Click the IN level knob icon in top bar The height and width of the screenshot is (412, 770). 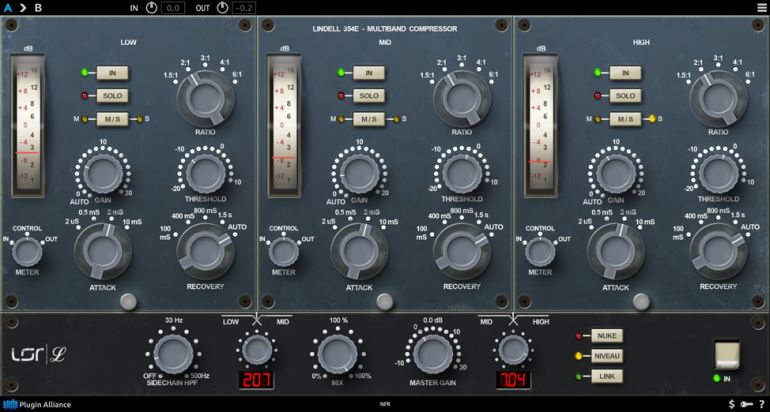pyautogui.click(x=151, y=8)
